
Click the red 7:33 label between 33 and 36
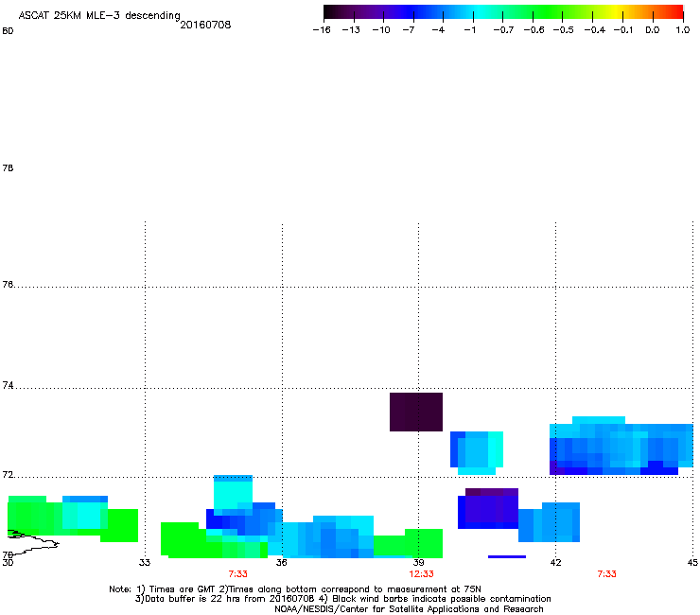click(238, 574)
